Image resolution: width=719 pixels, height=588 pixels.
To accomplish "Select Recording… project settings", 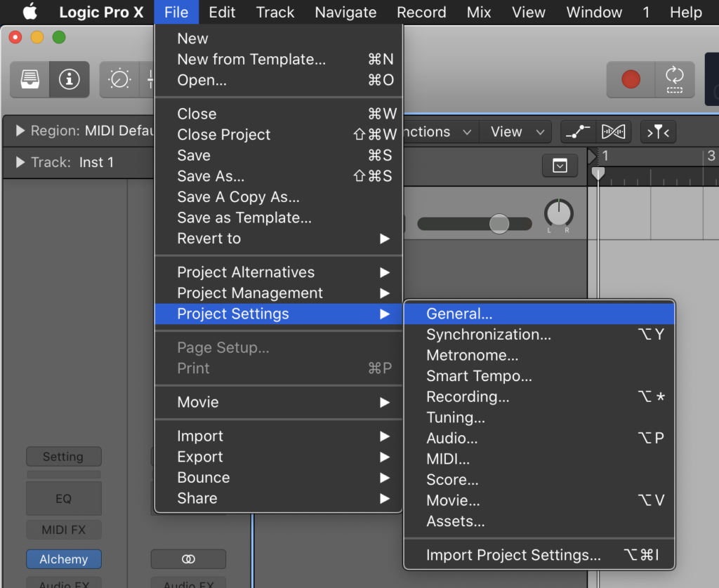I will (x=539, y=397).
